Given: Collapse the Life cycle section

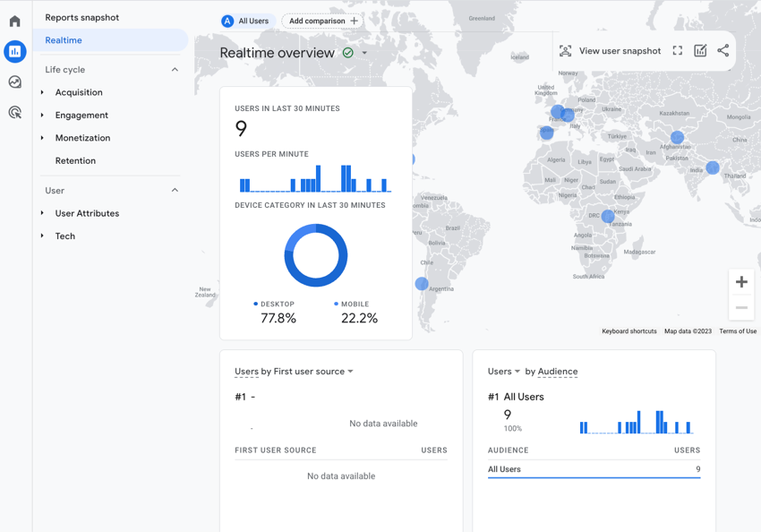Looking at the screenshot, I should coord(175,69).
